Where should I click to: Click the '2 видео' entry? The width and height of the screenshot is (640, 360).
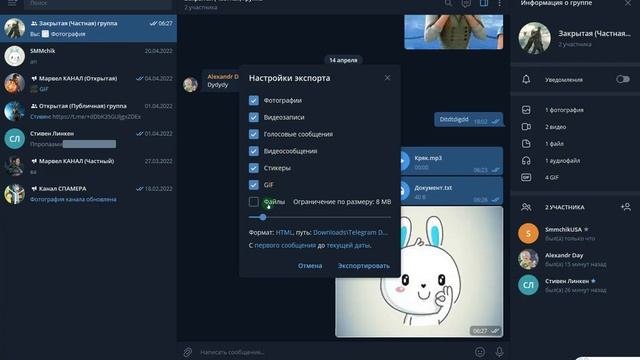pos(556,127)
